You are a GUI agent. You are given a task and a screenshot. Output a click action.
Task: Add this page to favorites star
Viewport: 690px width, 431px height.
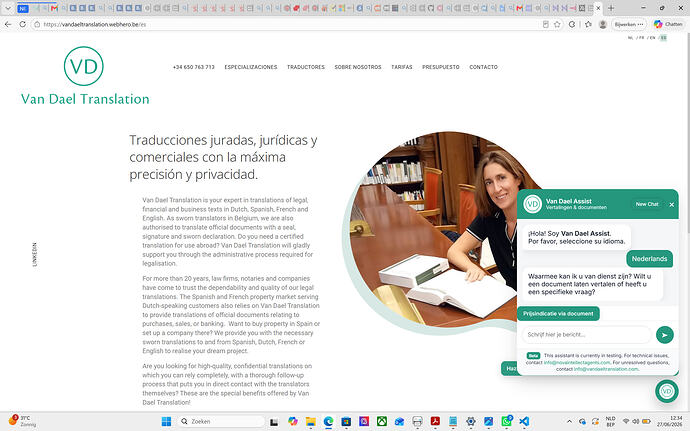[x=557, y=25]
